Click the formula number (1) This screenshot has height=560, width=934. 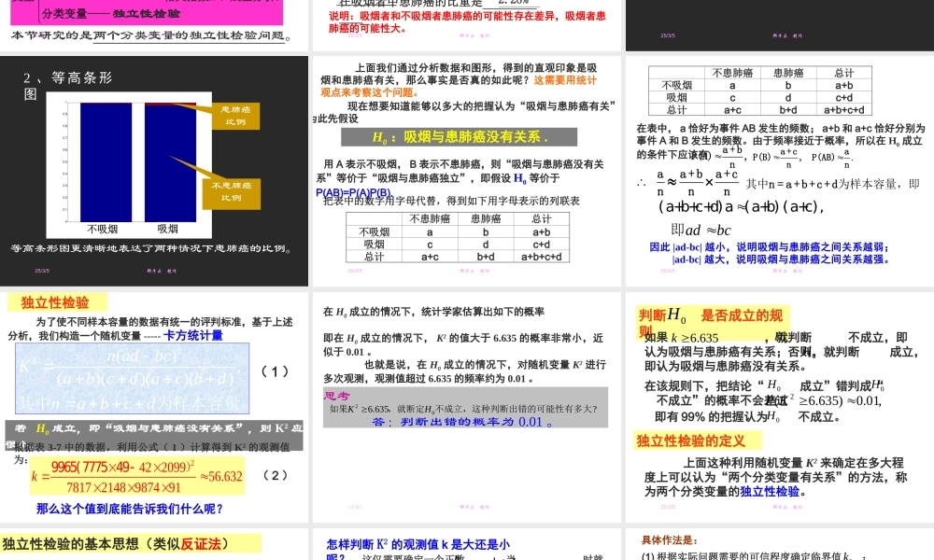pos(275,371)
